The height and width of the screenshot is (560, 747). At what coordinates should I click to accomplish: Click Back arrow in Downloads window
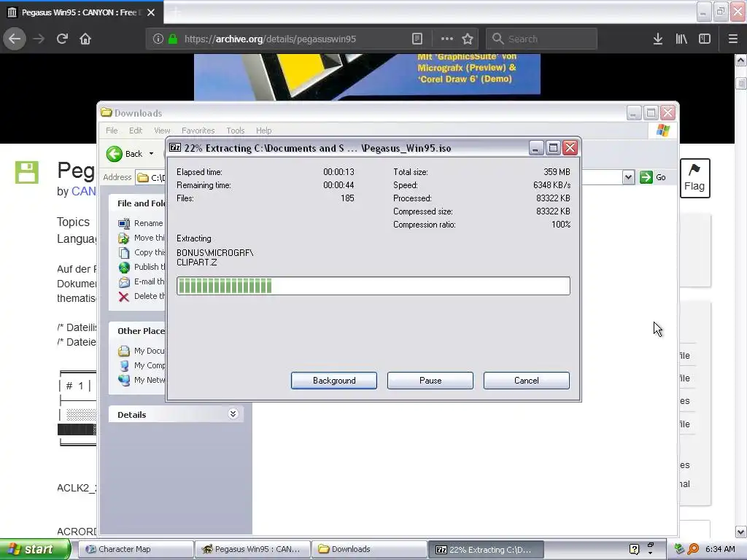click(x=115, y=154)
